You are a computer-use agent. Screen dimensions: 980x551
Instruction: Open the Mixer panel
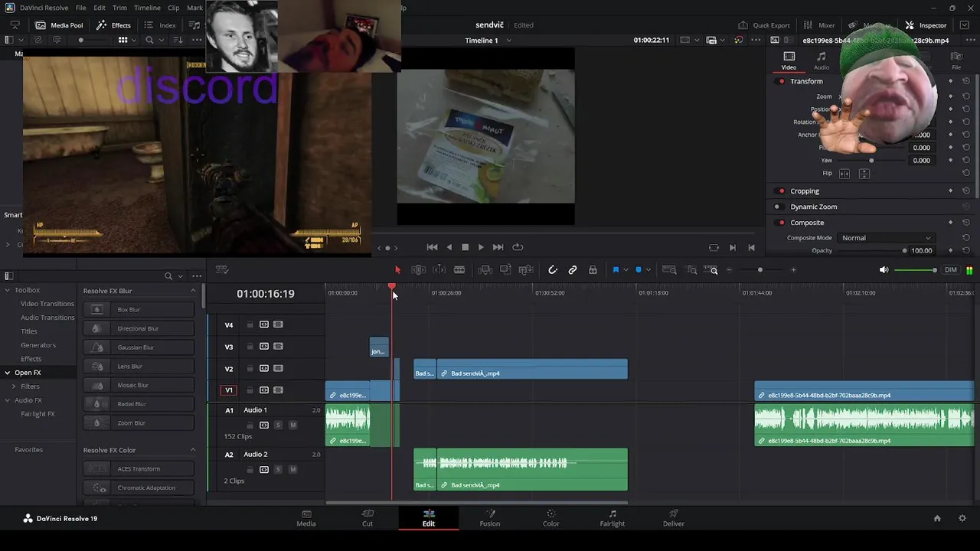tap(819, 25)
